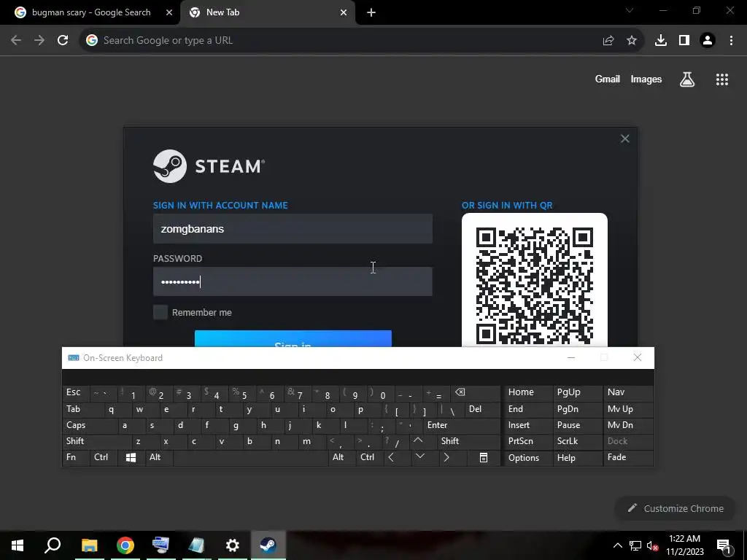This screenshot has width=747, height=560.
Task: Click the Steam account name field
Action: click(x=293, y=228)
